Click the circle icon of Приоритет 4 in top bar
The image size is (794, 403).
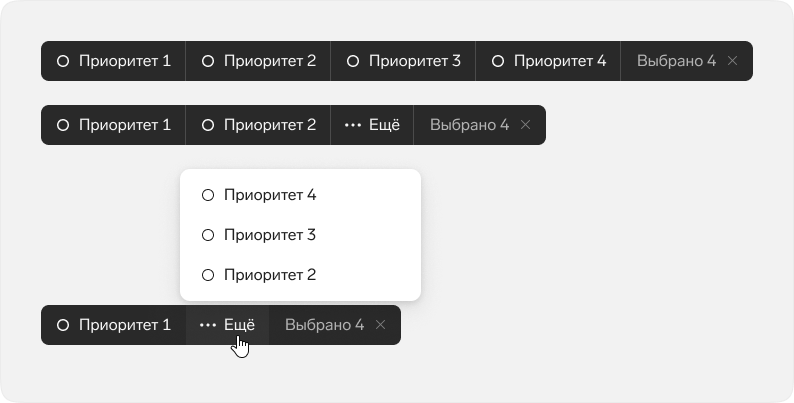(498, 61)
